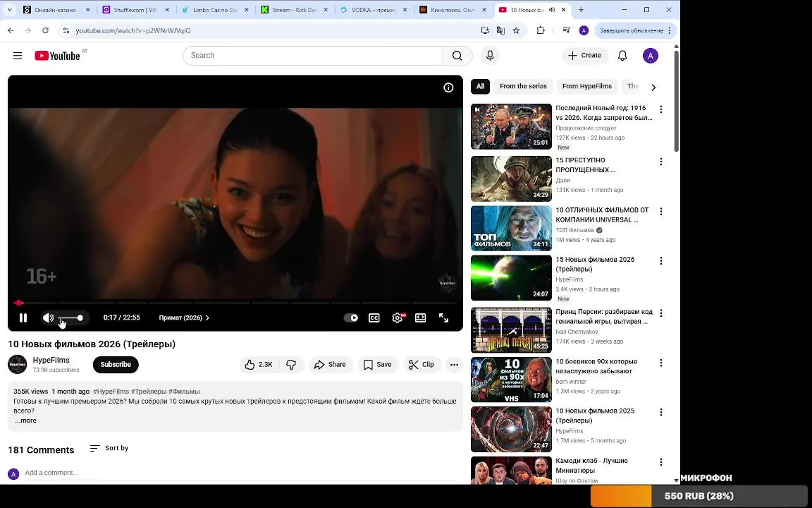Image resolution: width=812 pixels, height=508 pixels.
Task: Open options for 15 Новых фильмов 2026
Action: tap(660, 261)
